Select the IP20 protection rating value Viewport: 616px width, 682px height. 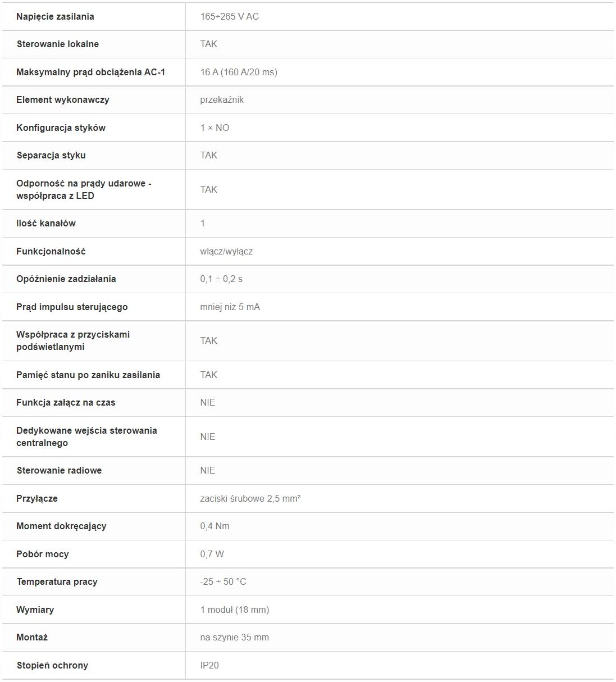(x=209, y=665)
